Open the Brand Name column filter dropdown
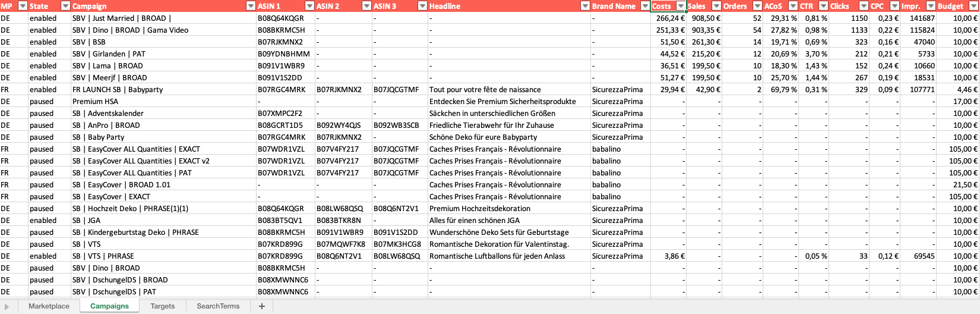This screenshot has height=314, width=980. [x=645, y=6]
